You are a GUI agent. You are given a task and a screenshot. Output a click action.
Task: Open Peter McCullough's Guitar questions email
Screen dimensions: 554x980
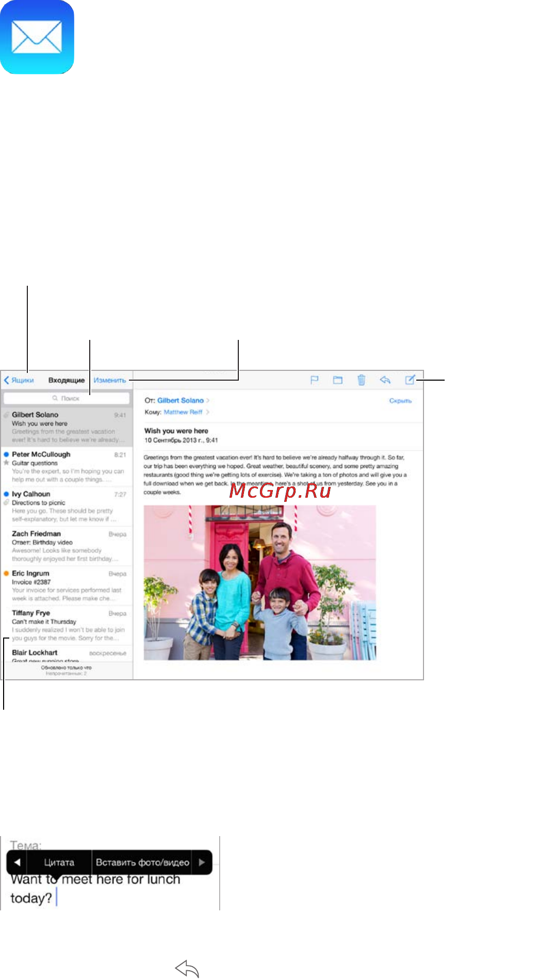tap(67, 467)
